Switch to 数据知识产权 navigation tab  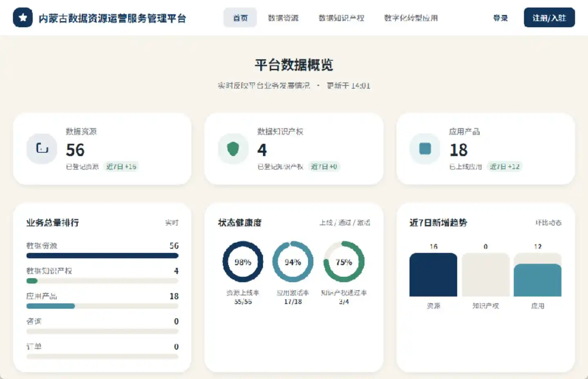coord(342,18)
